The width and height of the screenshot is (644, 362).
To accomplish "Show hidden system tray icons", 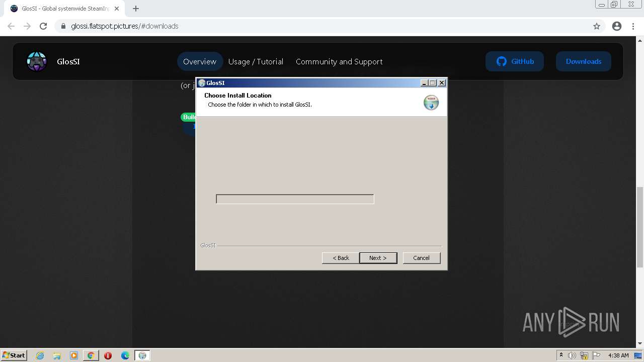I will point(561,355).
